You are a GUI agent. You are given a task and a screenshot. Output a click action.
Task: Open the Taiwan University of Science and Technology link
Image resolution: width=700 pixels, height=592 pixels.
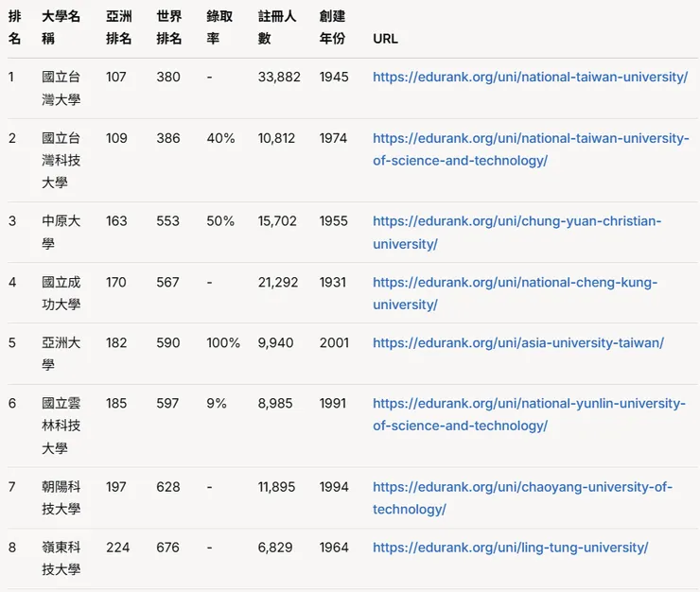pos(531,149)
